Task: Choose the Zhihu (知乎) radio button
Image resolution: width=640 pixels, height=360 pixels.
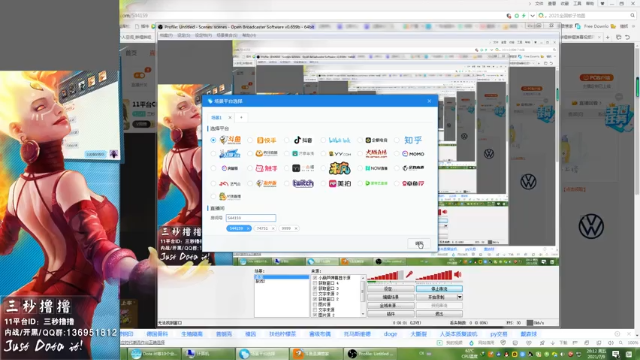Action: pyautogui.click(x=397, y=140)
